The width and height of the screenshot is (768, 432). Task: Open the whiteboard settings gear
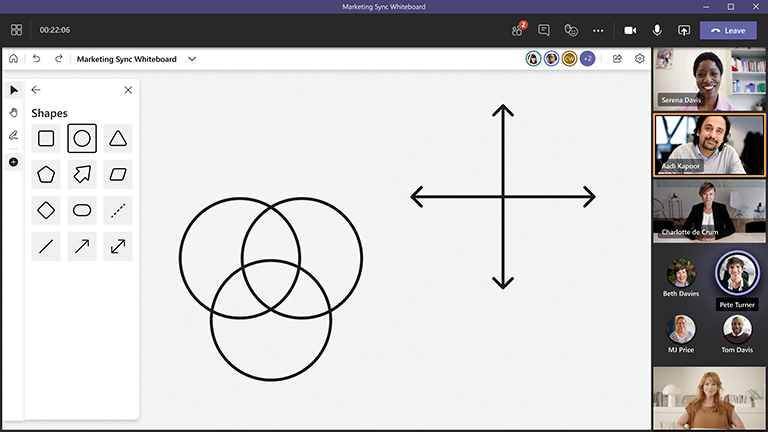640,59
